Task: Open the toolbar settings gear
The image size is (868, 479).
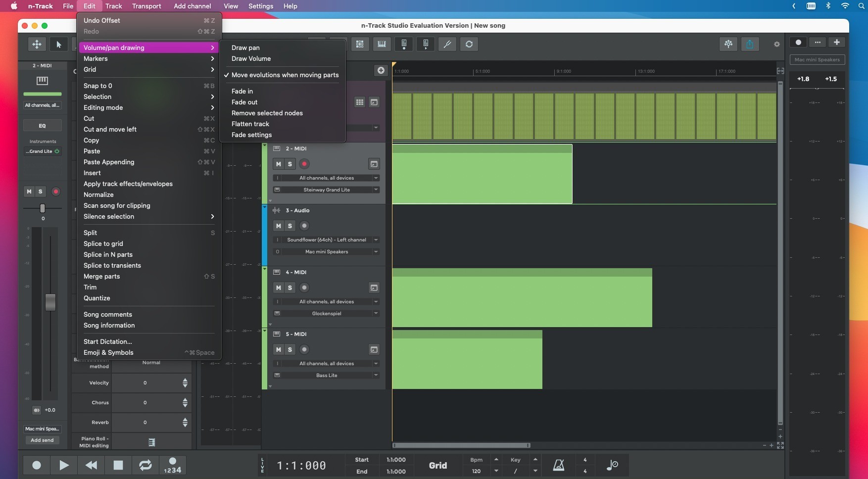Action: 777,44
